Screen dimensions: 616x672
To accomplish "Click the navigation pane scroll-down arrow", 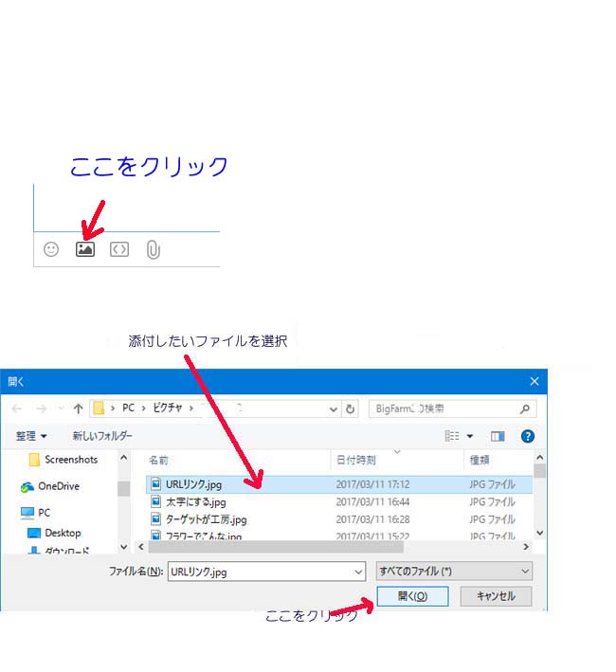I will (x=124, y=547).
